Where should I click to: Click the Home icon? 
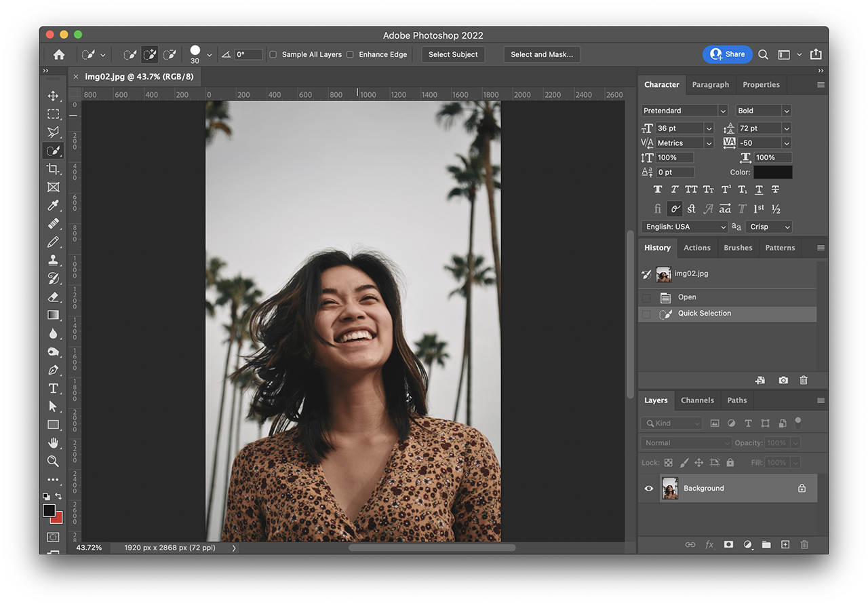(59, 54)
